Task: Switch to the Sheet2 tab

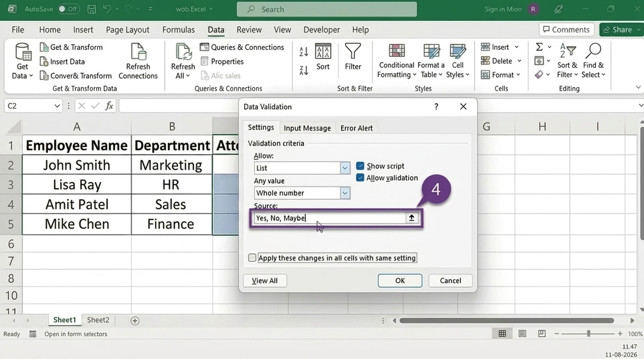Action: click(x=98, y=320)
